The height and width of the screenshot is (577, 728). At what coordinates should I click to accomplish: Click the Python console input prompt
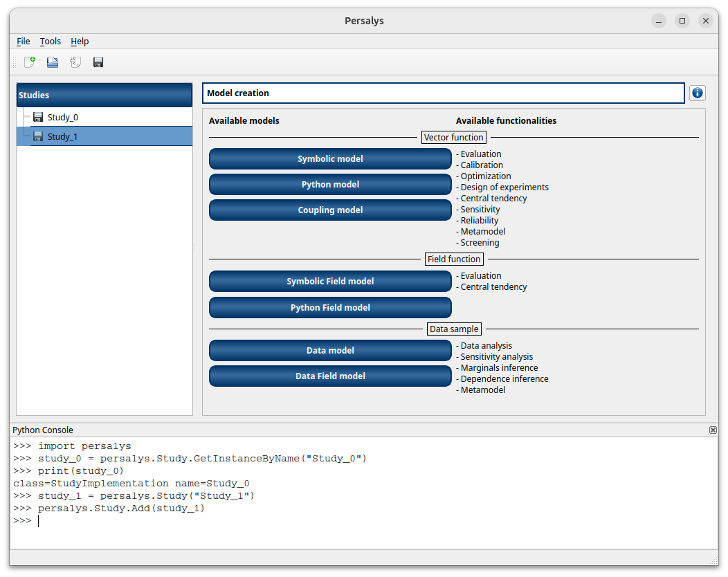[x=208, y=521]
